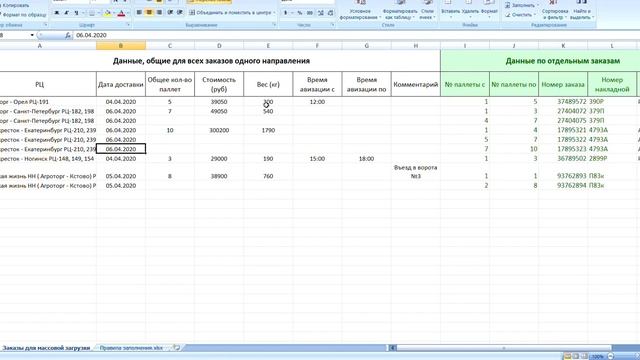The height and width of the screenshot is (360, 640).
Task: Open Font group dialog launcher
Action: (128, 25)
